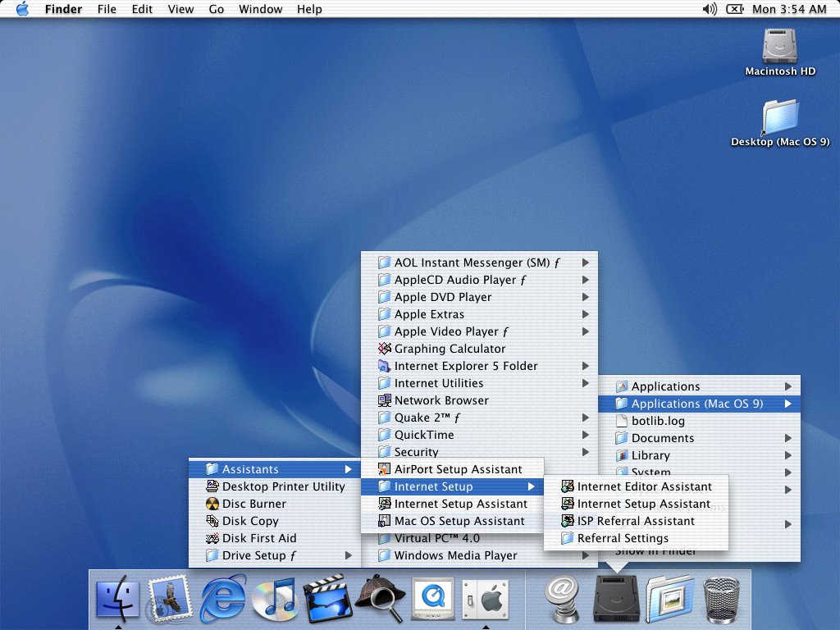Click the @ spring web link Dock icon
This screenshot has height=630, width=840.
point(562,598)
